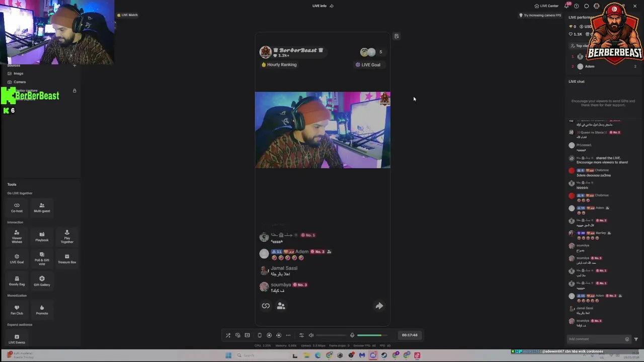Click the guests people icon in preview
The width and height of the screenshot is (644, 362).
281,306
